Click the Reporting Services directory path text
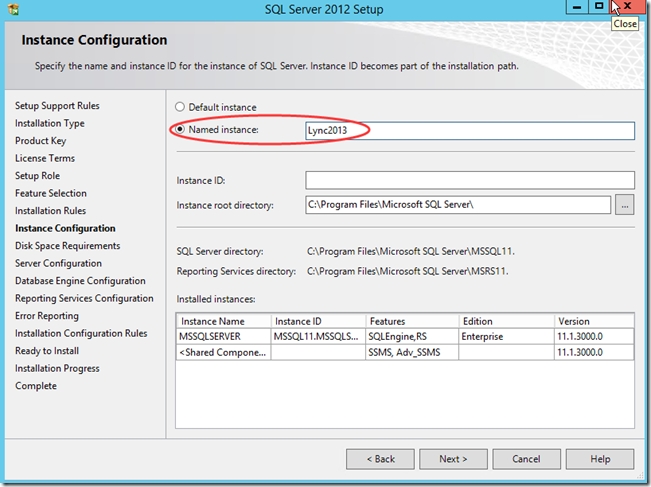 tap(407, 272)
